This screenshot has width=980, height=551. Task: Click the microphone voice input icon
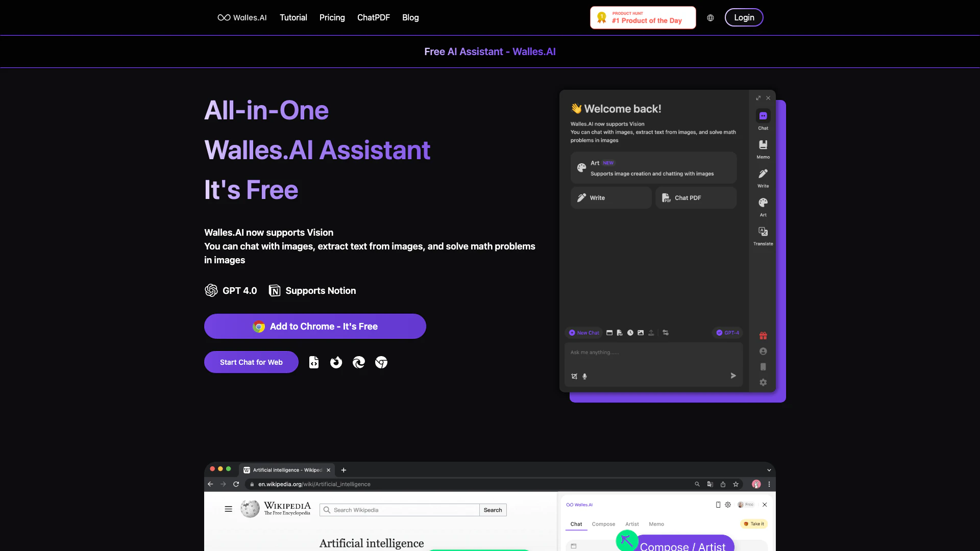click(x=585, y=377)
